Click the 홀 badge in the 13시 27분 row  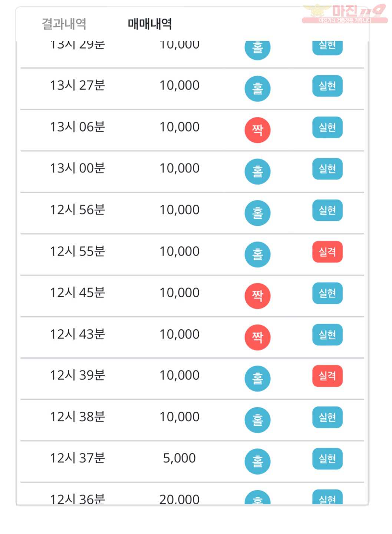257,89
